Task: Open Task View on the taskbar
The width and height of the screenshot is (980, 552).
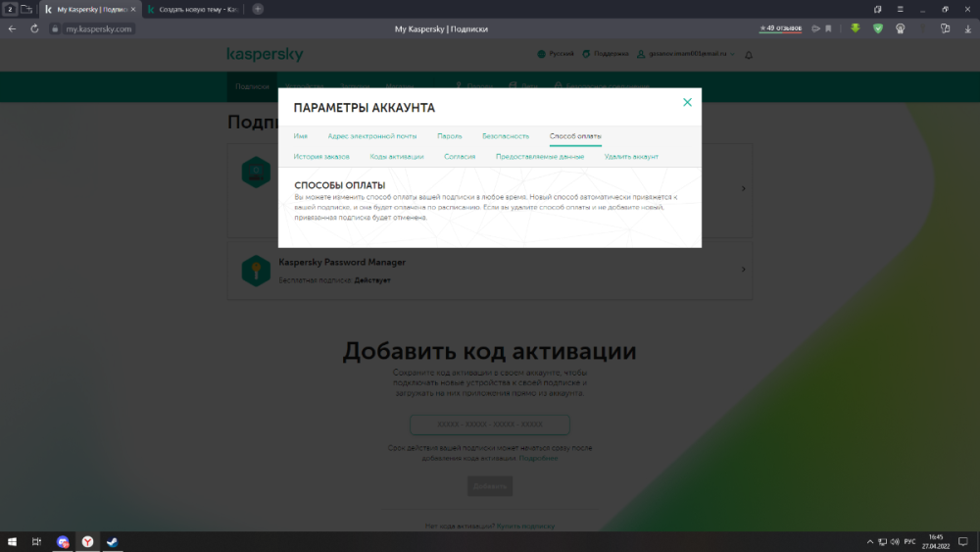Action: point(37,542)
